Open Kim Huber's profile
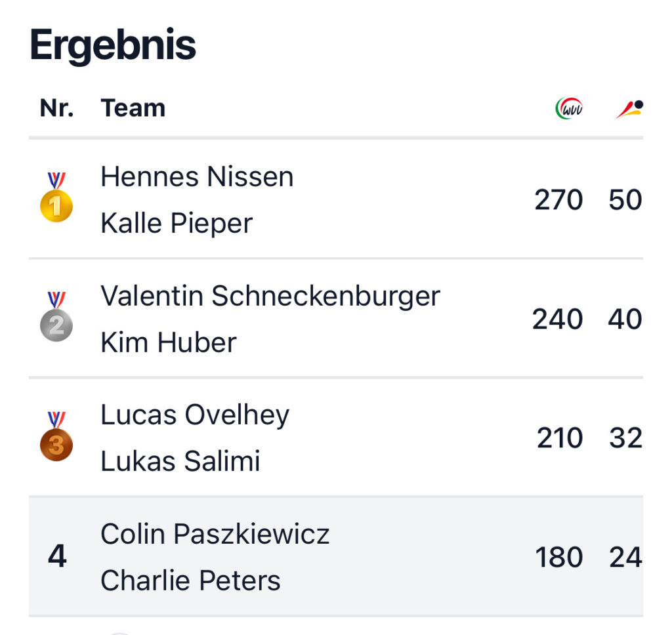The height and width of the screenshot is (635, 672). [x=169, y=342]
